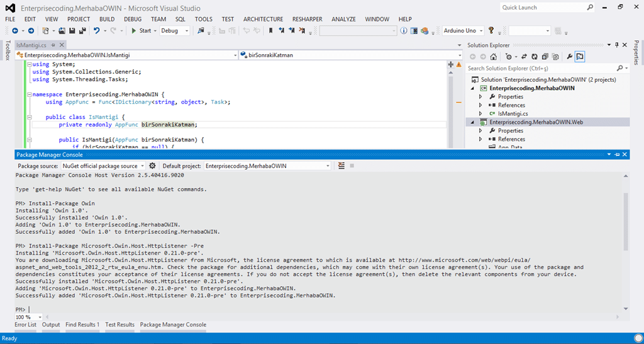Switch to the Error List tab

(25, 325)
